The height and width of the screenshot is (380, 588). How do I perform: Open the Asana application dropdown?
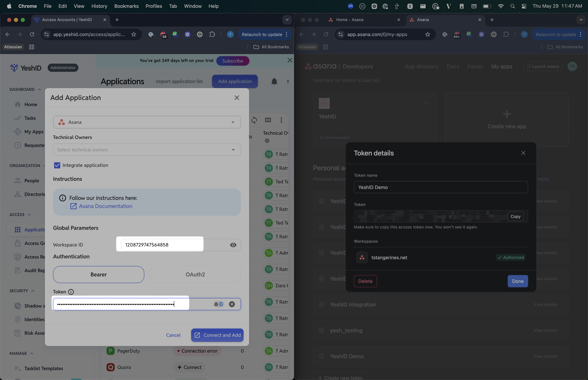[147, 122]
